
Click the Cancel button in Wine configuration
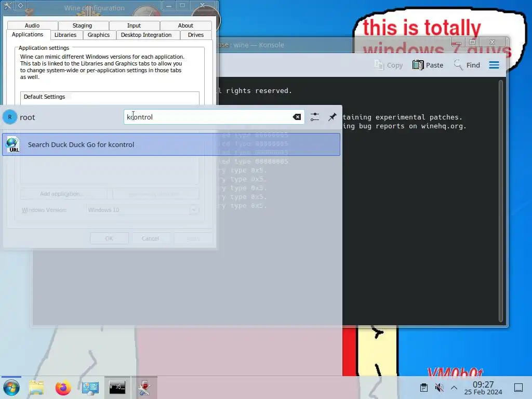coord(150,238)
